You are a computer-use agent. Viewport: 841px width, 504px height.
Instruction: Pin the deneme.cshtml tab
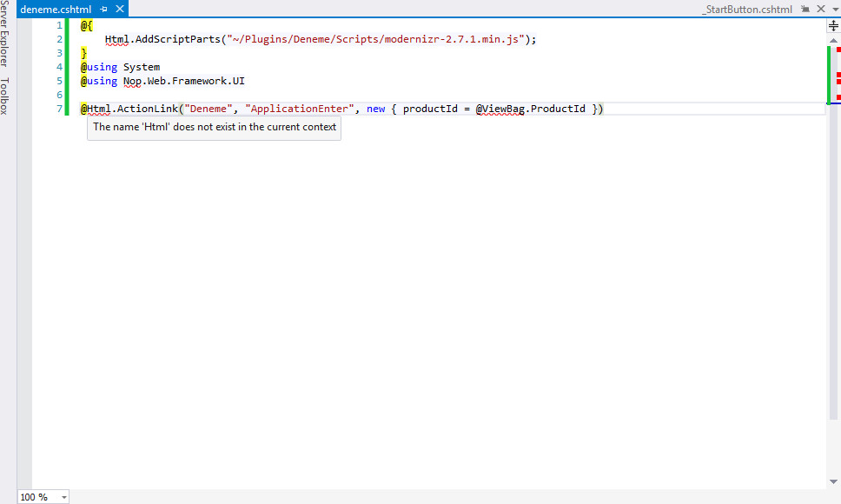pyautogui.click(x=103, y=9)
